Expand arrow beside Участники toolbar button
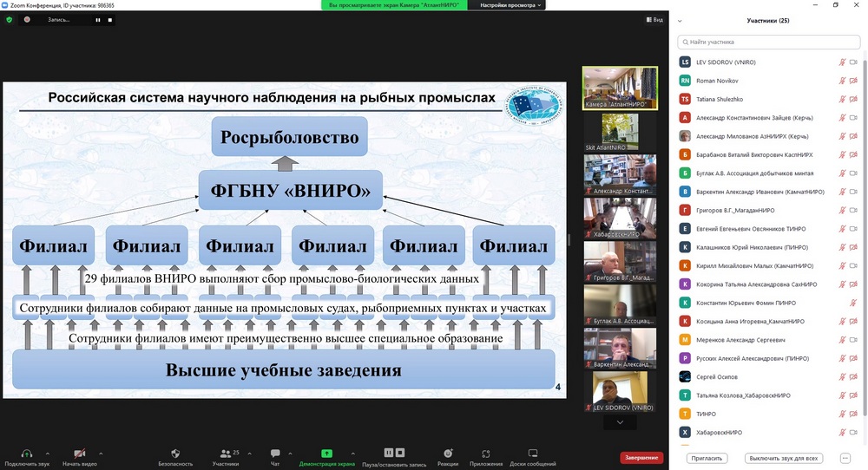Image resolution: width=868 pixels, height=470 pixels. coord(250,454)
